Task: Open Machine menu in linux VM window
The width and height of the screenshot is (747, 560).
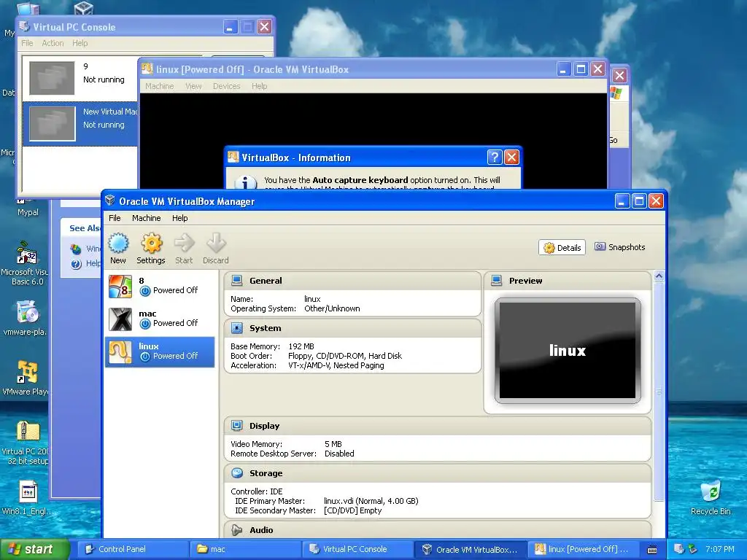Action: (160, 86)
